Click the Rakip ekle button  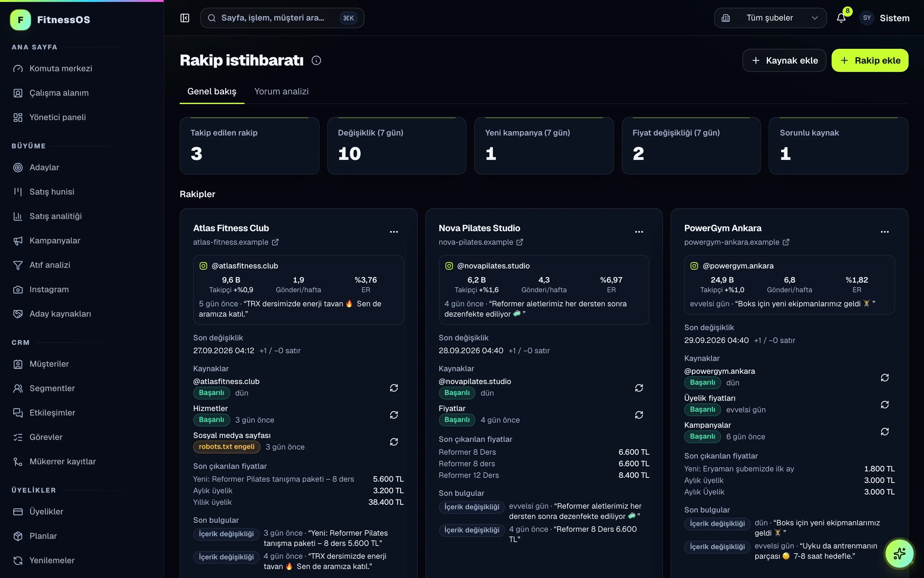point(870,60)
